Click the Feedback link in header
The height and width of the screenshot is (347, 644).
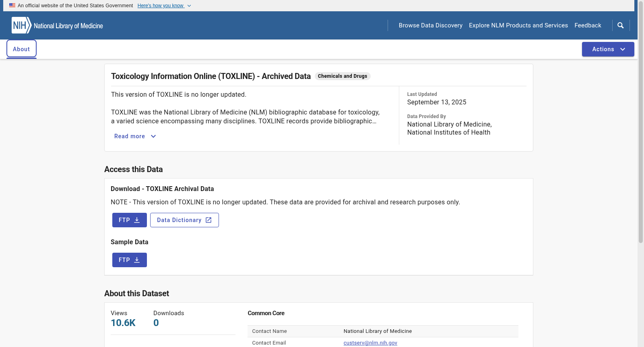(588, 25)
